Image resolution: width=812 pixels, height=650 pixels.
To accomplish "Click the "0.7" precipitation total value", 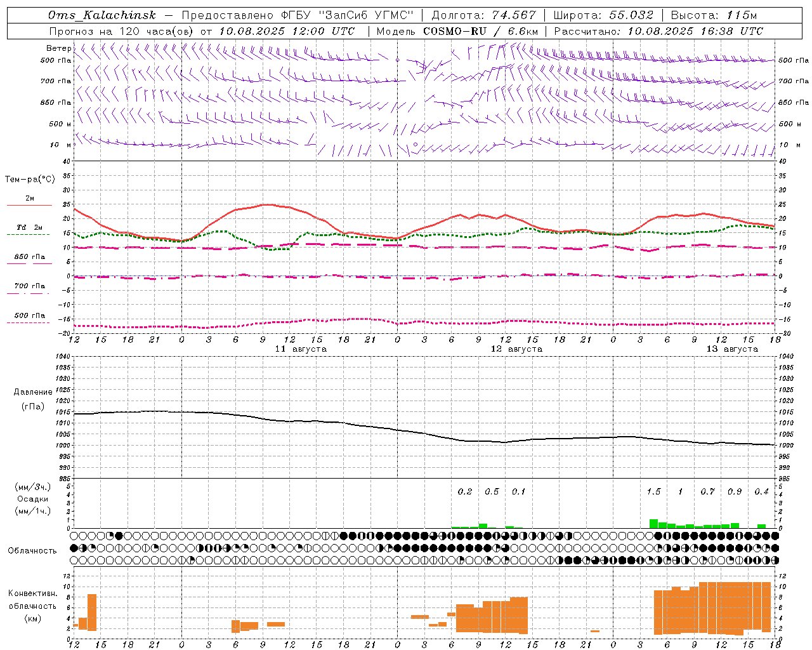I will pyautogui.click(x=707, y=491).
